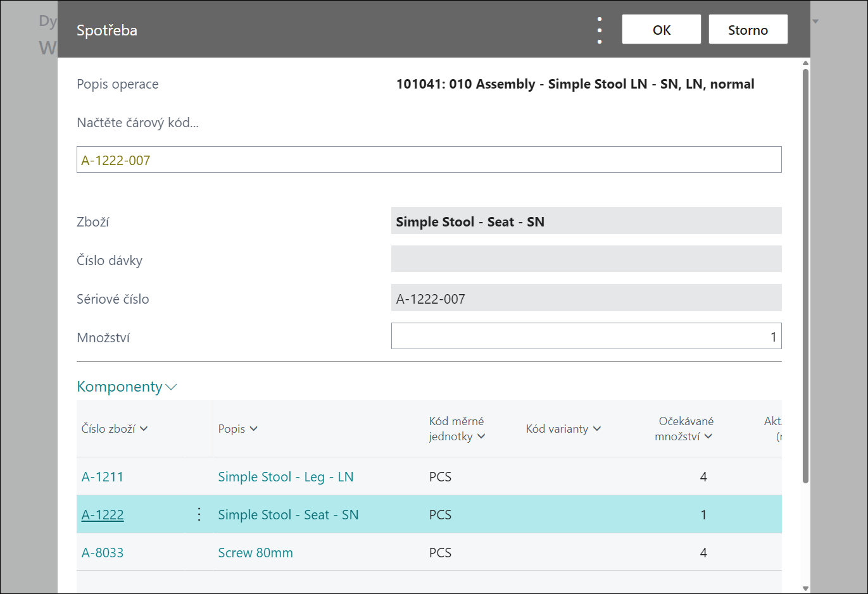Click the empty Číslo dávky field

click(586, 259)
